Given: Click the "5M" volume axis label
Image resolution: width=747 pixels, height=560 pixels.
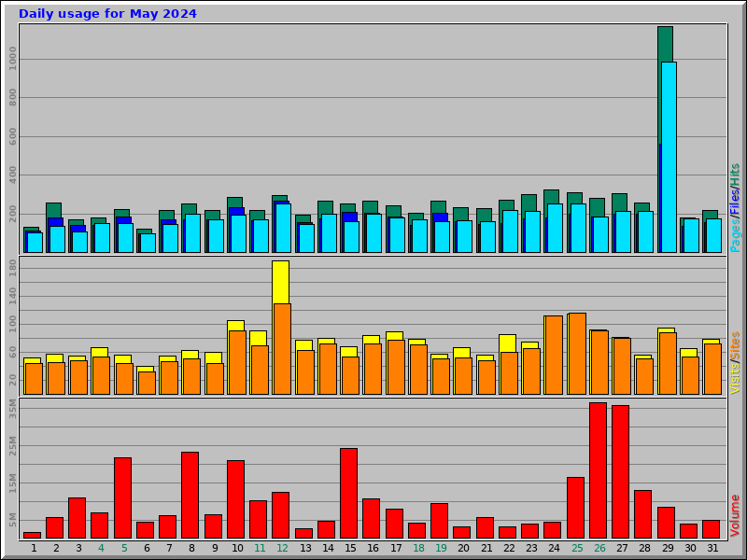Looking at the screenshot, I should (12, 520).
